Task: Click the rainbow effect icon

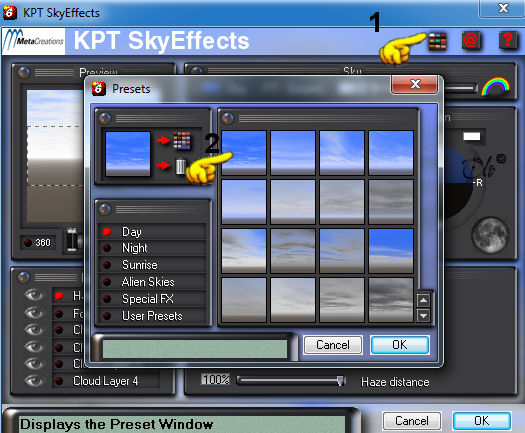Action: pyautogui.click(x=495, y=87)
